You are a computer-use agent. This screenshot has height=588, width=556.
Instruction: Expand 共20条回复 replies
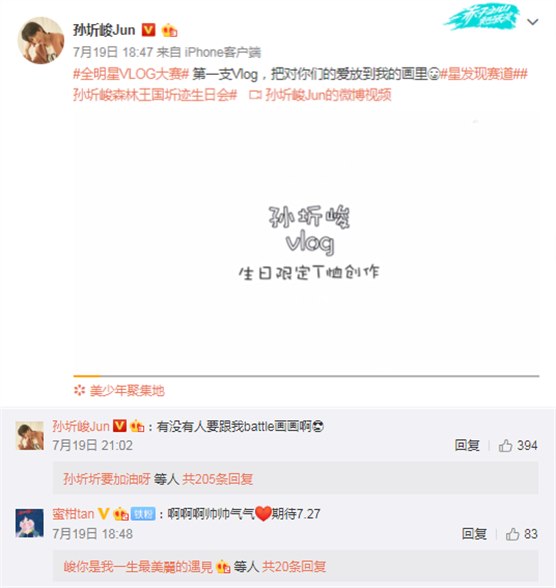(x=294, y=566)
